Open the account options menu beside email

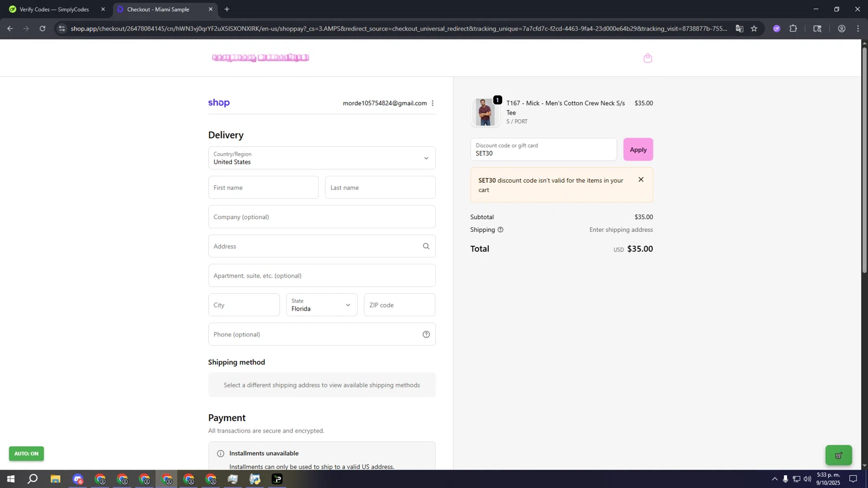point(432,103)
